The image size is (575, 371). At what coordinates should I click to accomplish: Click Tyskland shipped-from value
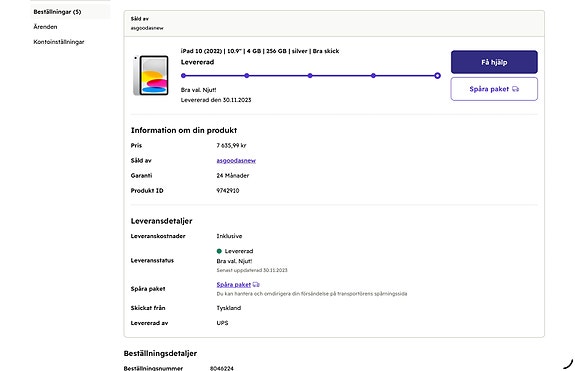point(228,308)
